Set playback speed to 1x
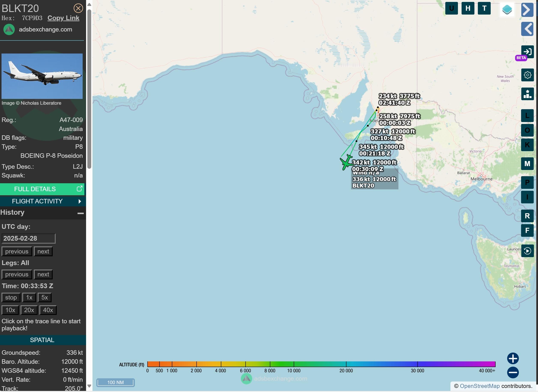 pos(29,297)
